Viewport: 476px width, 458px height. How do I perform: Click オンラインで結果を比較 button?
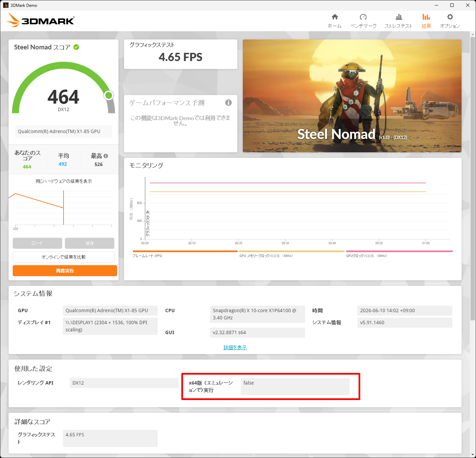(64, 257)
